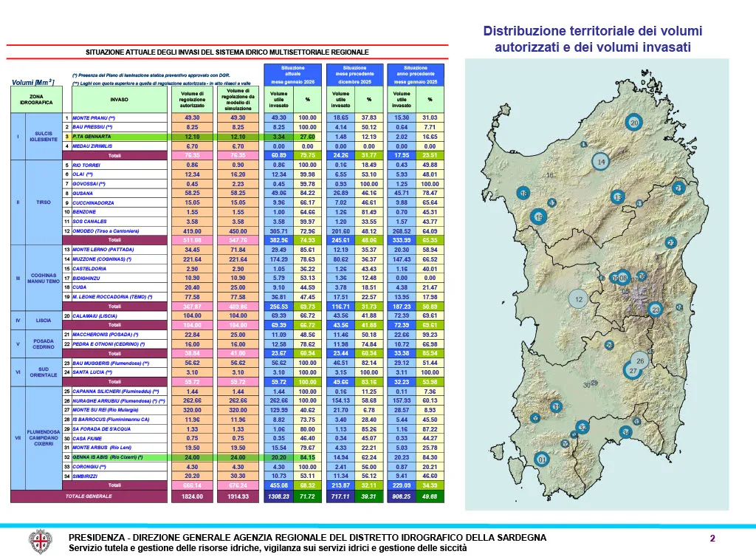Click the OMODEO (Tirso a Cantoniera) entry
Viewport: 756px width, 557px height.
pos(107,231)
